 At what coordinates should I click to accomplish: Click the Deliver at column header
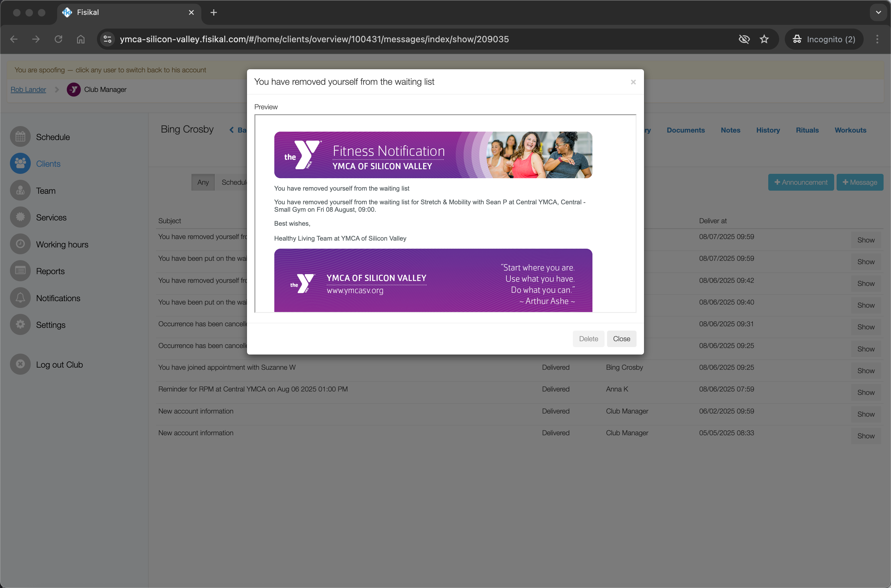click(x=712, y=221)
